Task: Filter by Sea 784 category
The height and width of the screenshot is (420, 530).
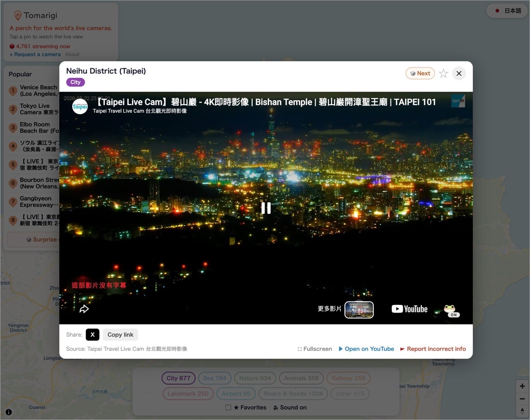Action: point(215,378)
